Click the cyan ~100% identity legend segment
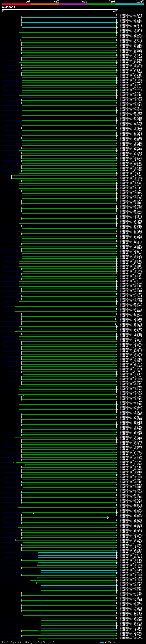 coord(130,4)
